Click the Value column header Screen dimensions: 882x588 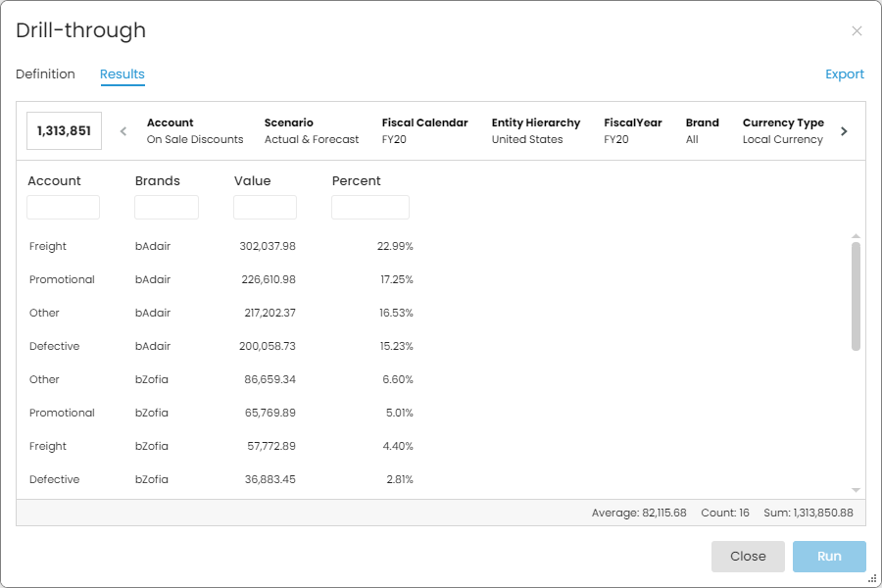coord(253,181)
